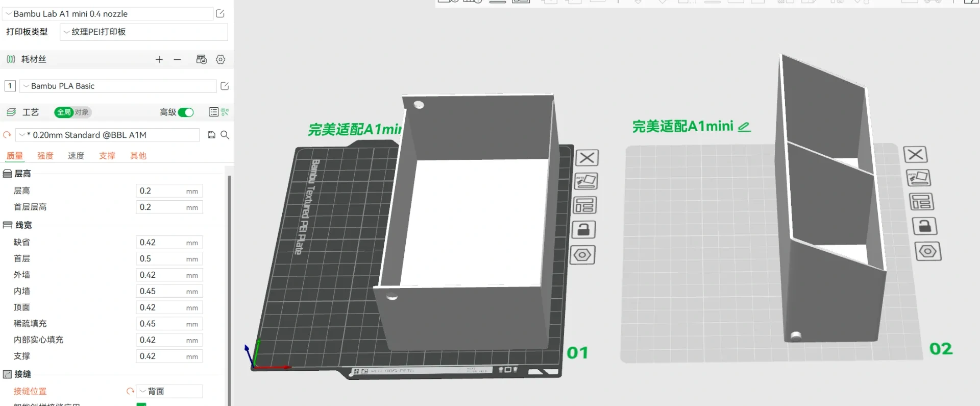The height and width of the screenshot is (406, 980).
Task: Select the 强度 tab
Action: pos(45,156)
